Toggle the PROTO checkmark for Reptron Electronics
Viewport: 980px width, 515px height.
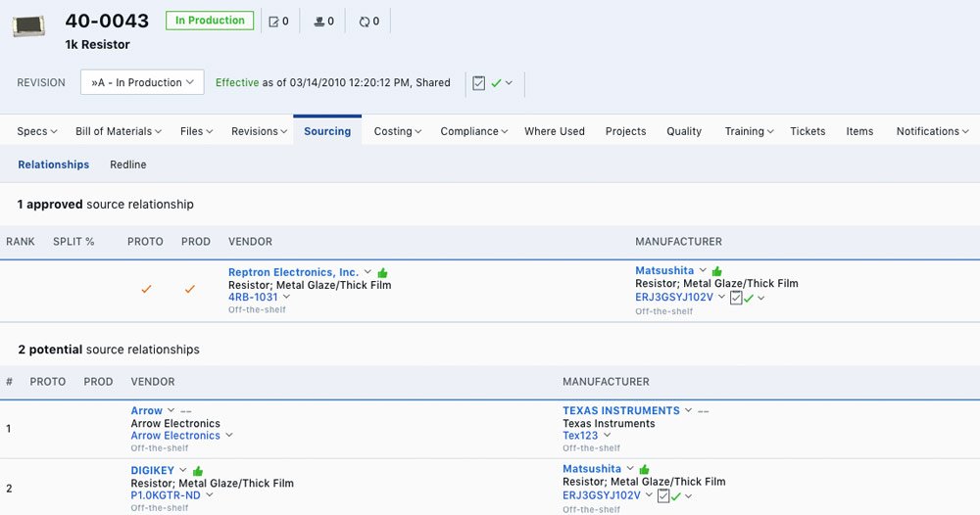tap(146, 289)
